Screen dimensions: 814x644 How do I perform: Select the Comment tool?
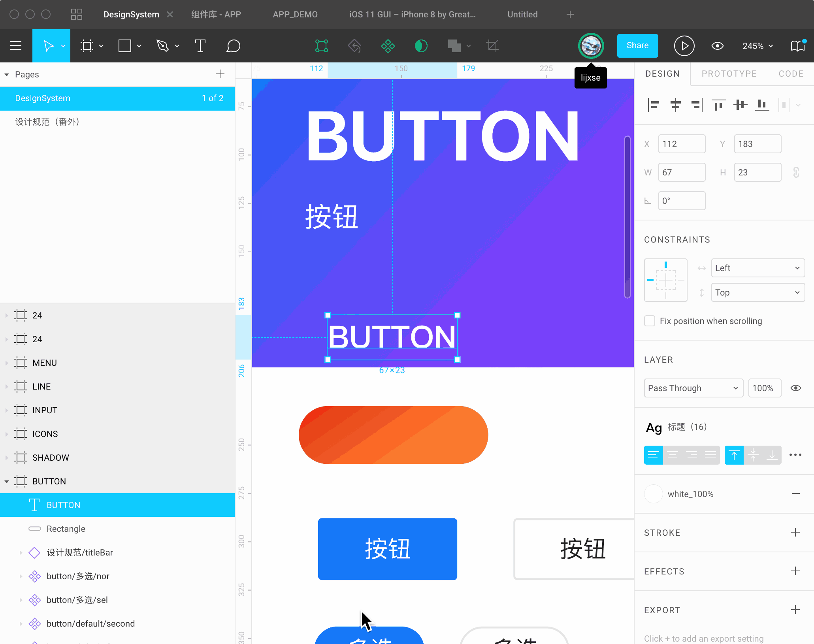233,46
